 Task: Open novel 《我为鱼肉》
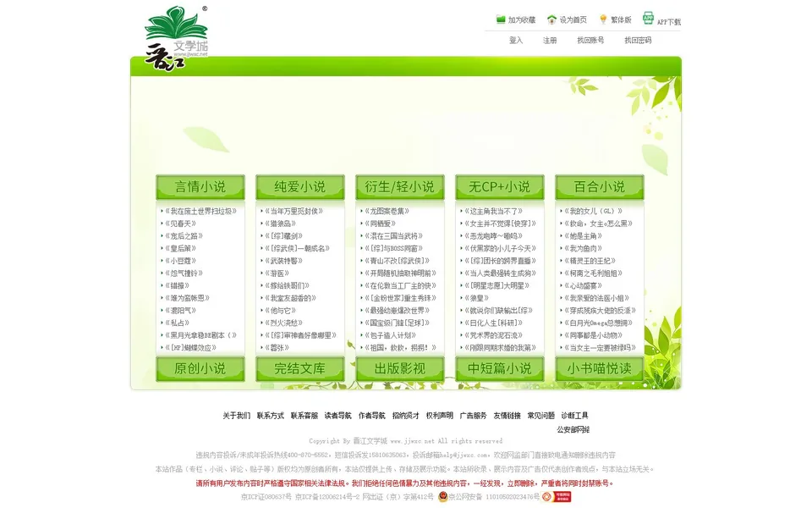pyautogui.click(x=584, y=248)
